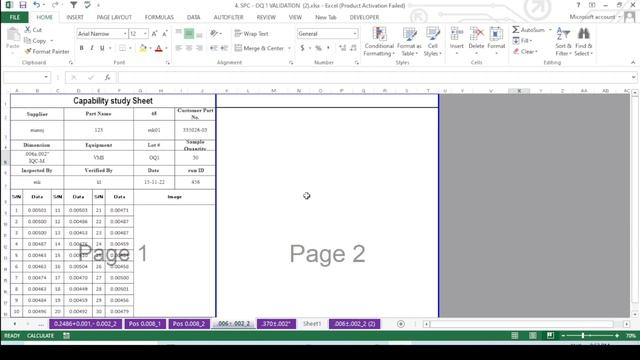The image size is (640, 360).
Task: Open the fill color dropdown arrow
Action: tap(150, 48)
